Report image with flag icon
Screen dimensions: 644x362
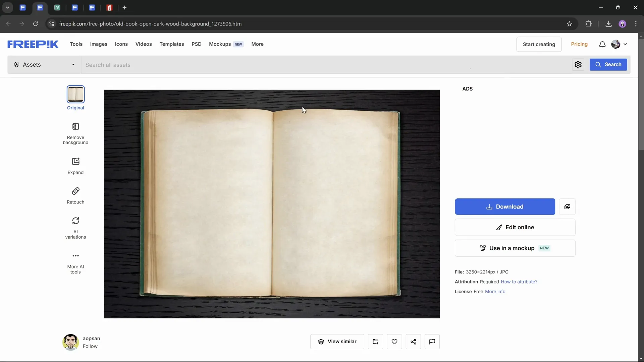[x=432, y=342]
